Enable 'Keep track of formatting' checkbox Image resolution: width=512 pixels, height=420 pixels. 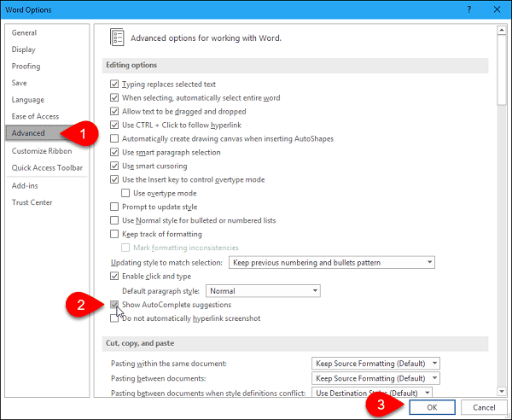pyautogui.click(x=115, y=234)
